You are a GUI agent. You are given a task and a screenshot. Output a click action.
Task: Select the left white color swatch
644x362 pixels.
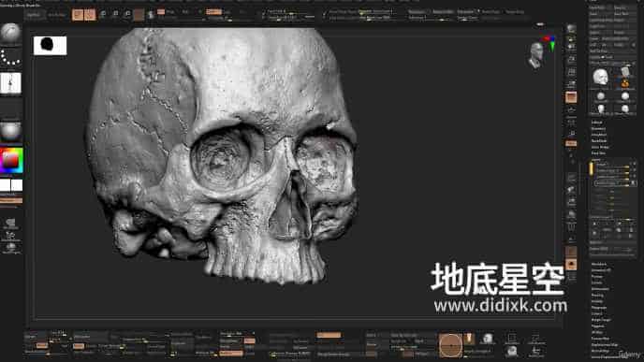tap(5, 185)
